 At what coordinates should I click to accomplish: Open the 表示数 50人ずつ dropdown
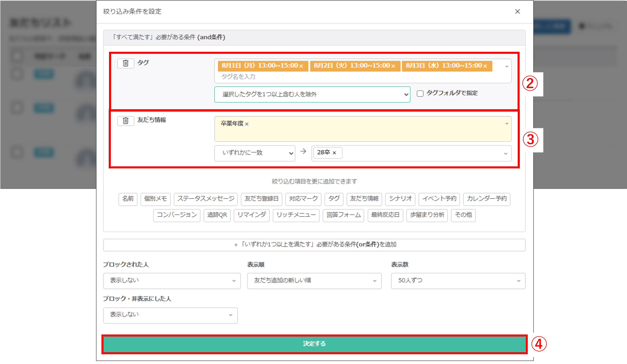point(458,281)
